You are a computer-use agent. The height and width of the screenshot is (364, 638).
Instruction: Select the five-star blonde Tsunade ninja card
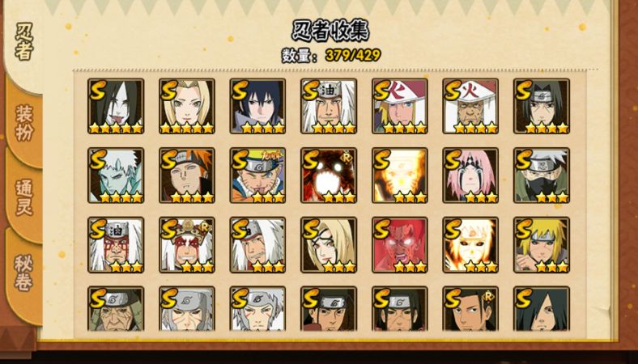click(187, 106)
